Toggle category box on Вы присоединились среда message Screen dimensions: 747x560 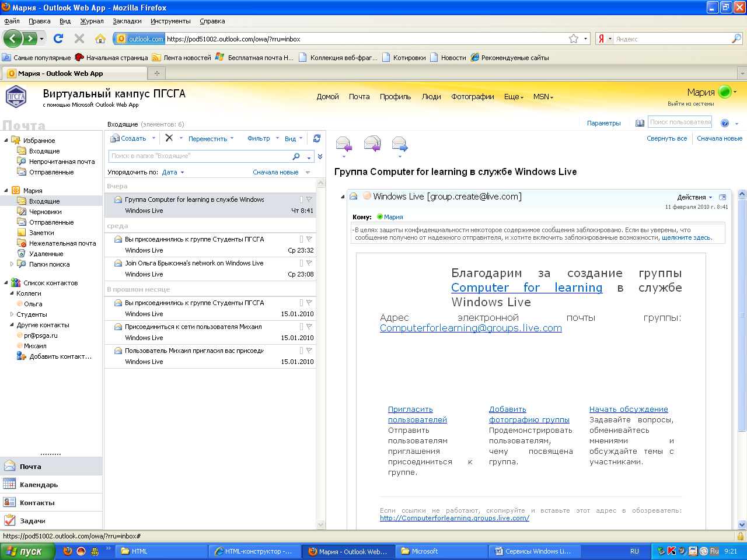[x=301, y=239]
